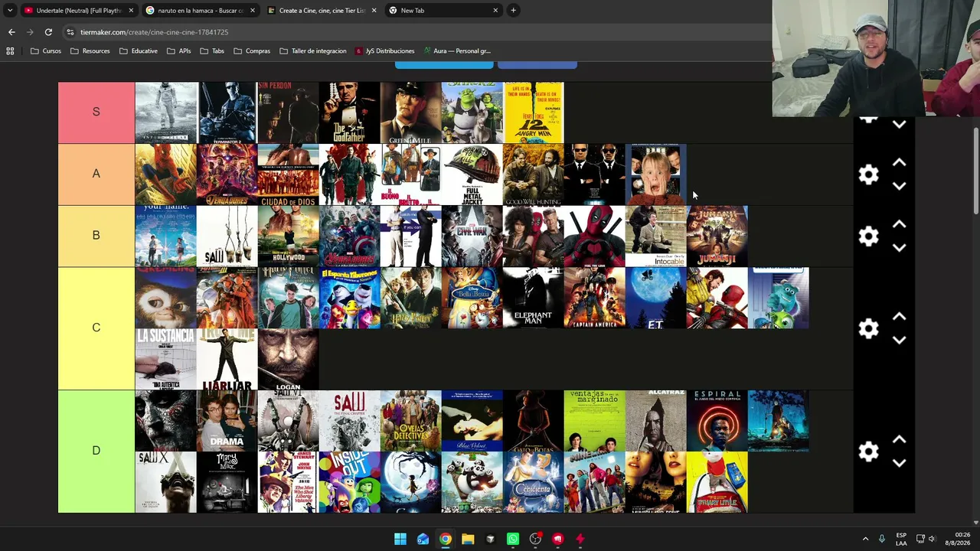Close the Undertale (Neutral) tab
The image size is (980, 551).
[131, 11]
